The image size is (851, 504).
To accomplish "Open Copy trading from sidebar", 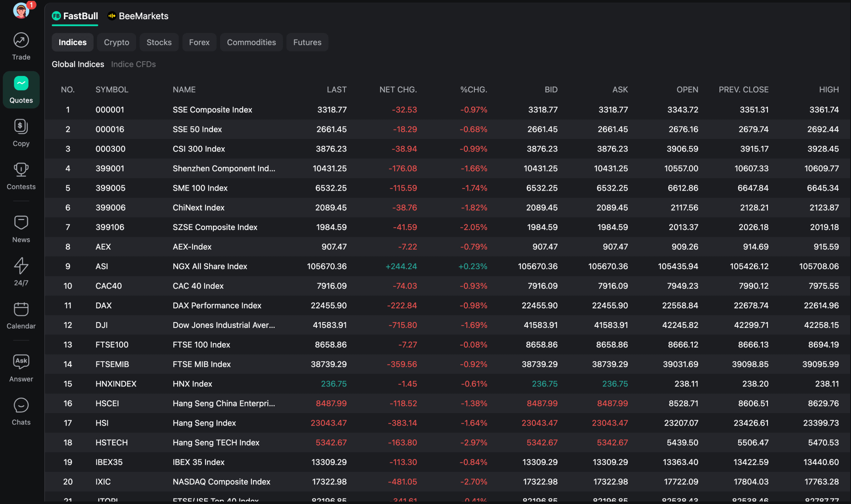I will pos(21,132).
